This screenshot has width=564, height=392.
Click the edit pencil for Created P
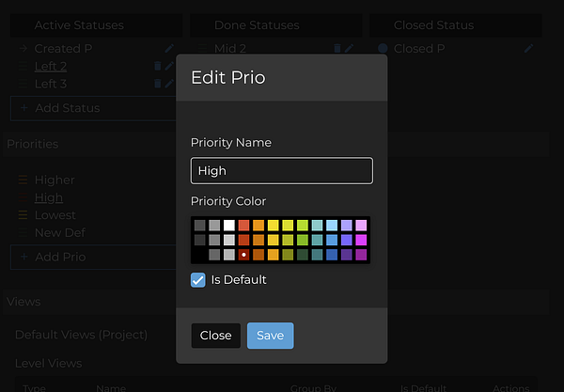tap(169, 48)
